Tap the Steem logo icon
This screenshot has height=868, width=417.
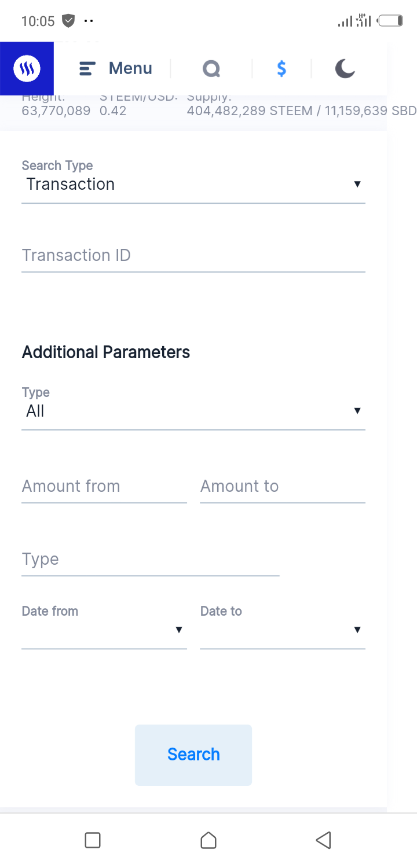pyautogui.click(x=27, y=68)
